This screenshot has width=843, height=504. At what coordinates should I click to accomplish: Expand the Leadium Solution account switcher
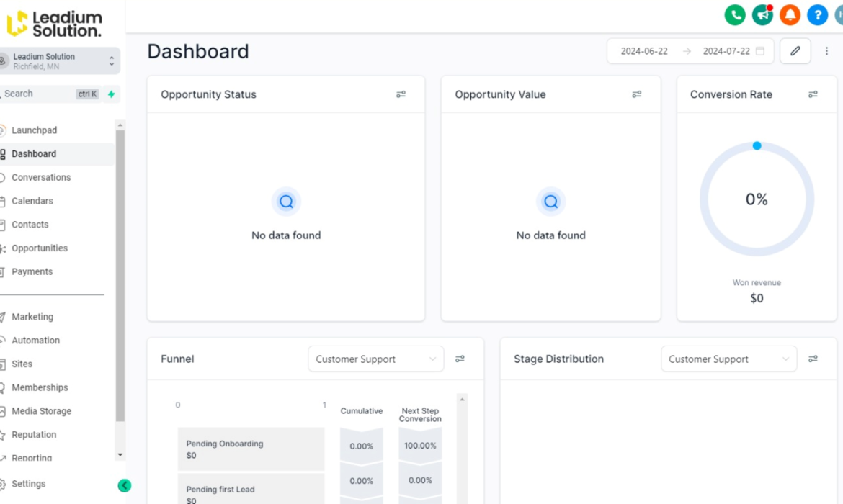(x=59, y=61)
